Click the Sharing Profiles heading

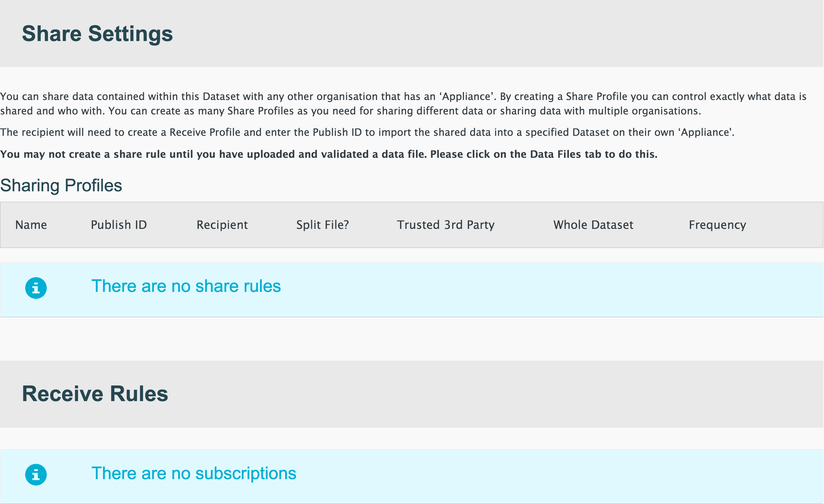[x=61, y=185]
